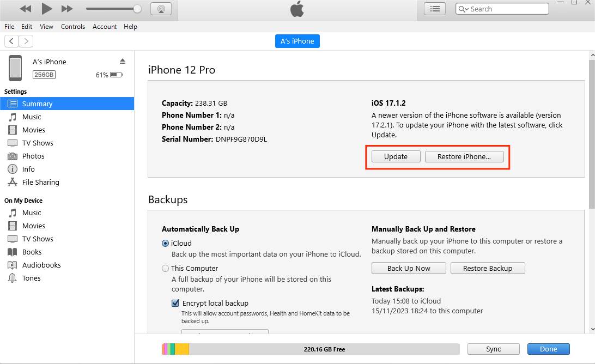Click Today 15:08 to iCloud backup entry

406,301
